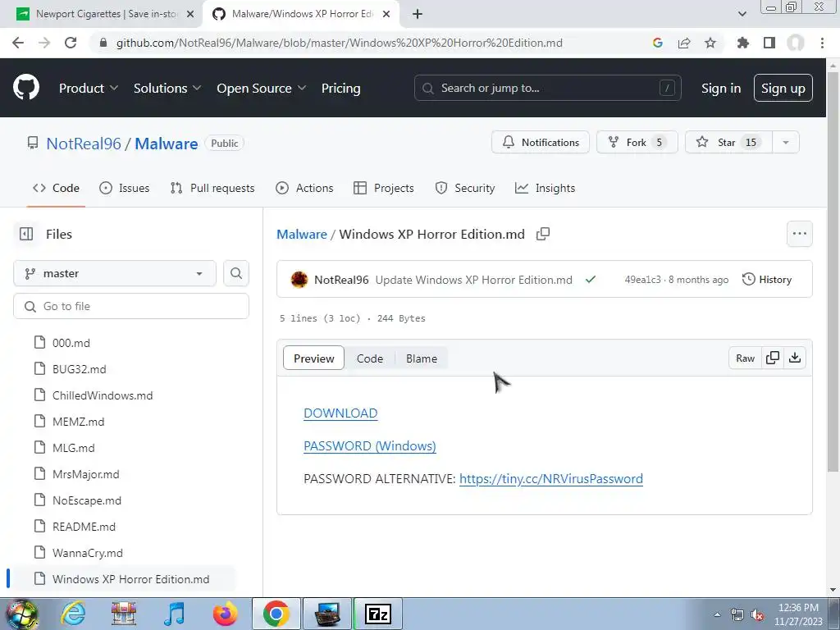Screen dimensions: 840x630
Task: Star the repository
Action: pyautogui.click(x=728, y=143)
